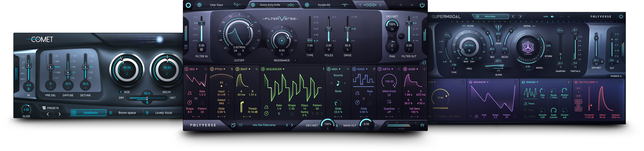The height and width of the screenshot is (151, 644).
Task: Click the MINIMIZE button in Supermodal
Action: (616, 76)
